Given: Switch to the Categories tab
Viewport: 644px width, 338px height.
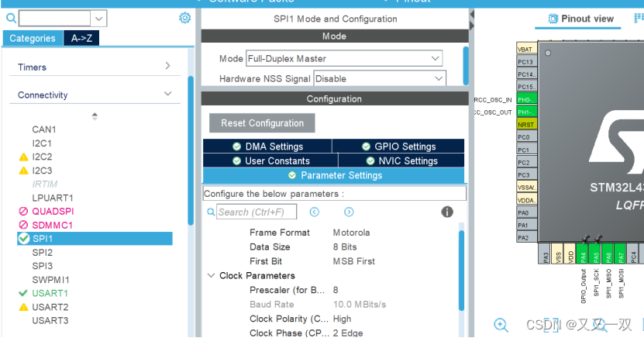Looking at the screenshot, I should pos(33,38).
